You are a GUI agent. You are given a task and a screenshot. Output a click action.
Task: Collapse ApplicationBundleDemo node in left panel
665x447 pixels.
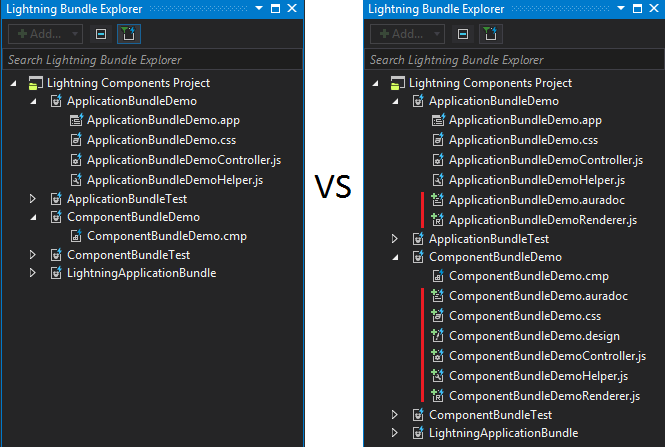pyautogui.click(x=32, y=101)
